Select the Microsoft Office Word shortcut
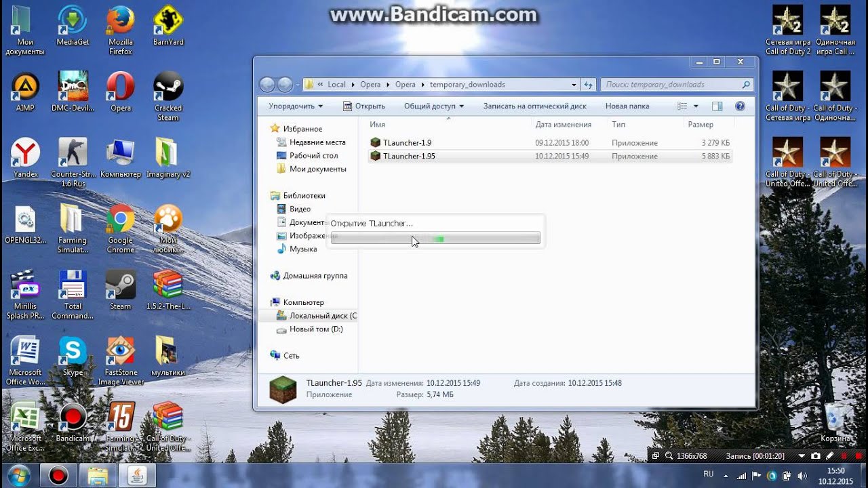The width and height of the screenshot is (868, 488). (25, 361)
